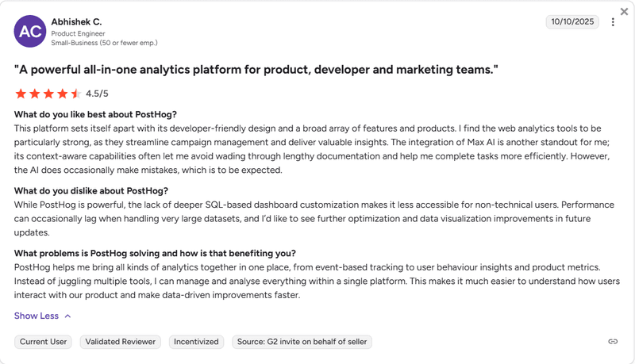Image resolution: width=635 pixels, height=364 pixels.
Task: Click the first rating star
Action: [21, 94]
